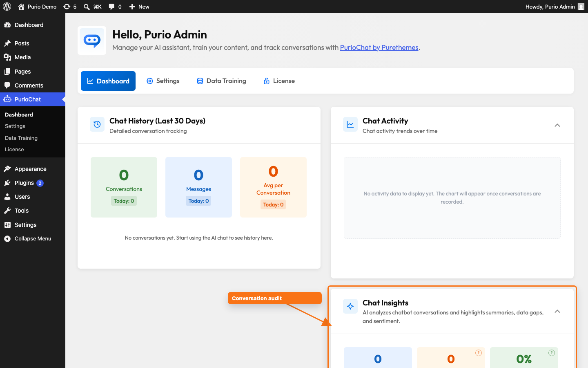Open the License tab

click(x=279, y=81)
